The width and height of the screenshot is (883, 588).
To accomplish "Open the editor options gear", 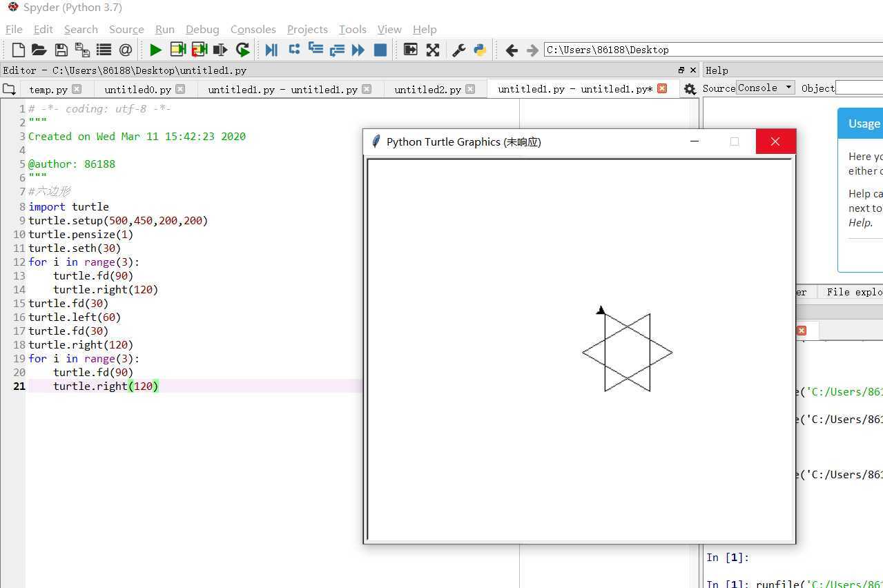I will [x=689, y=89].
